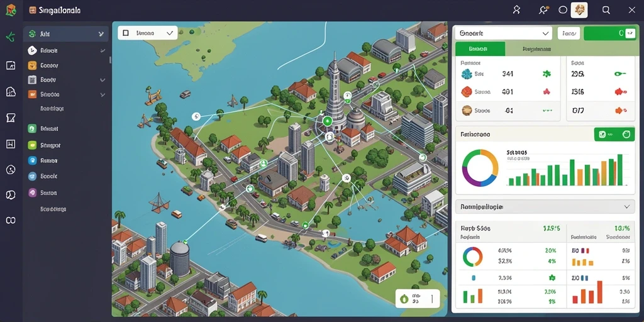Open the dropdown at top of right panel

(x=504, y=33)
